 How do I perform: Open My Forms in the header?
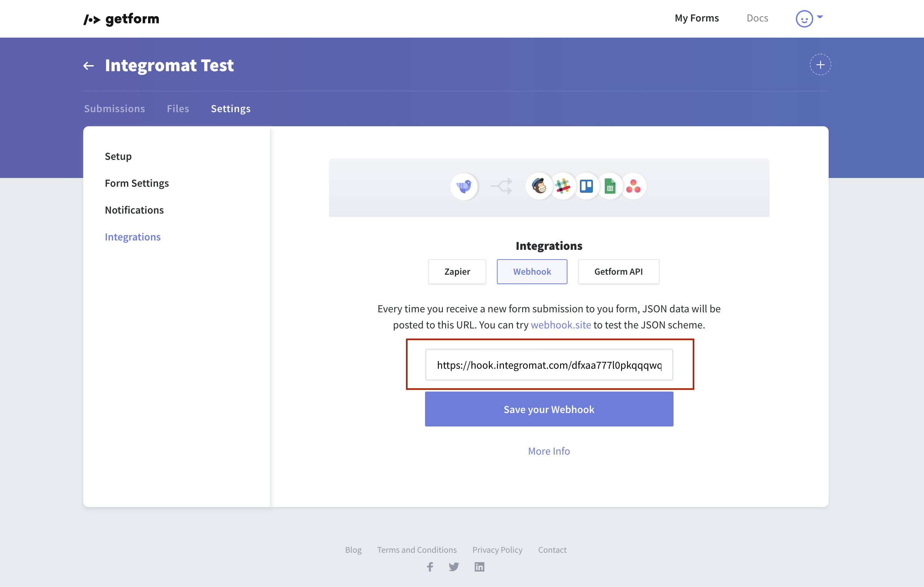(696, 18)
